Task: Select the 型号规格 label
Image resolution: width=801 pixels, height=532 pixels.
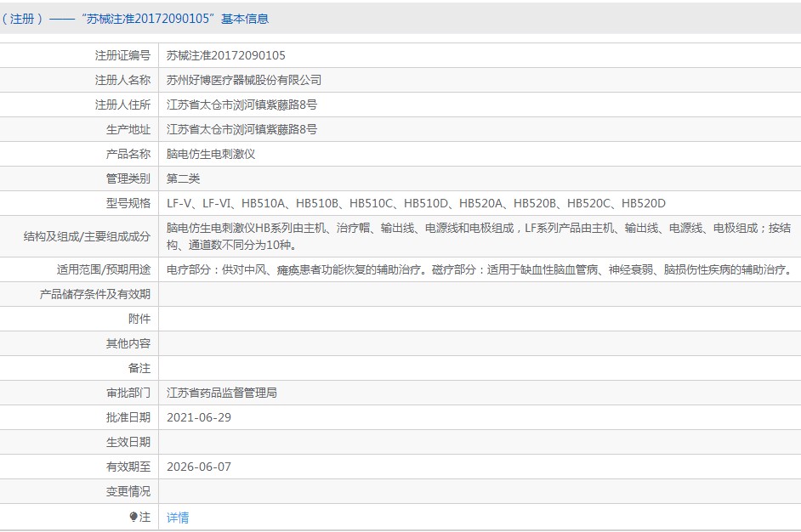Action: 128,203
